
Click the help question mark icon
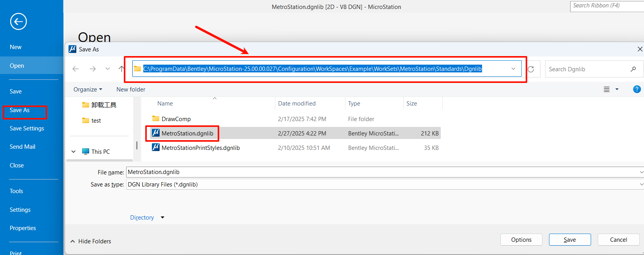click(x=637, y=89)
